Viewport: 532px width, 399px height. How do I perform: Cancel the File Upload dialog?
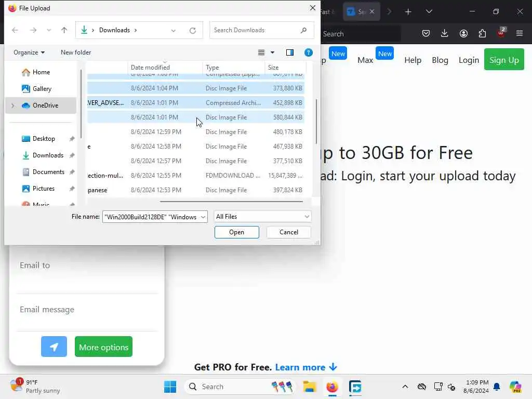pos(289,232)
